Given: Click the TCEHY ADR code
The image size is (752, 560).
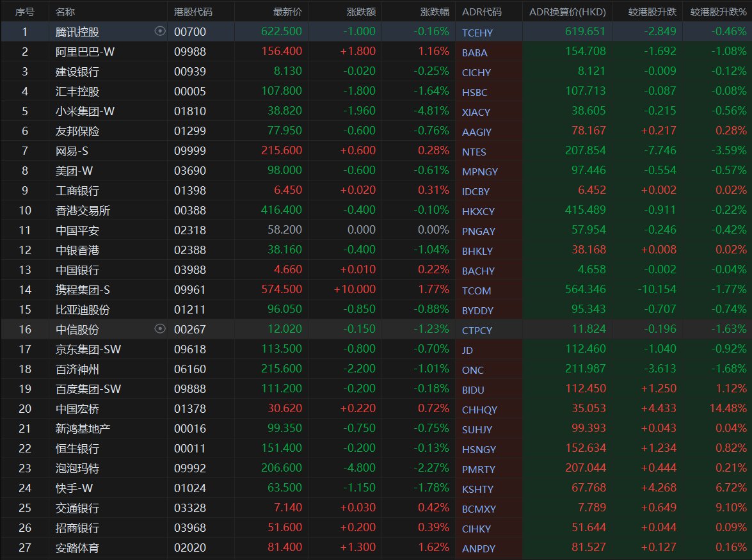Looking at the screenshot, I should 477,33.
